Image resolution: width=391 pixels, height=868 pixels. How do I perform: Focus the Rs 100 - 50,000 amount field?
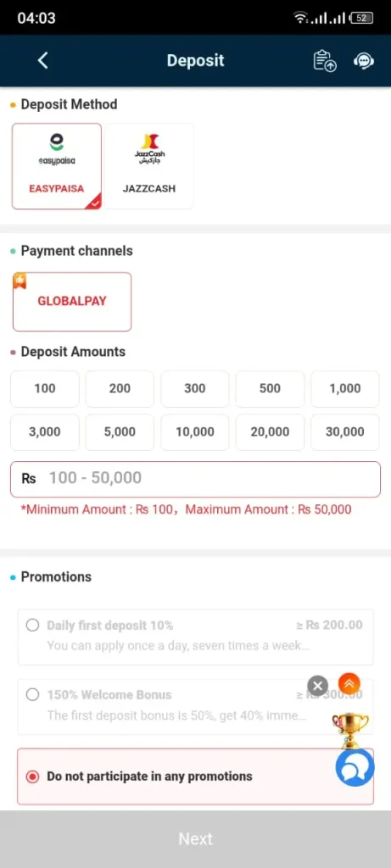point(195,479)
